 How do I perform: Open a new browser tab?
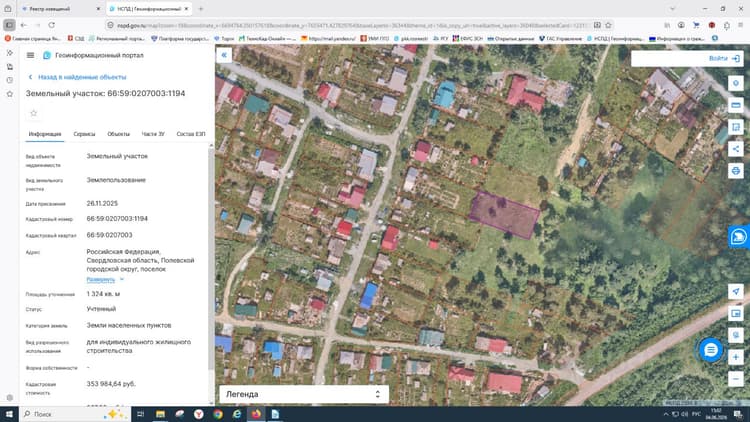pyautogui.click(x=201, y=9)
